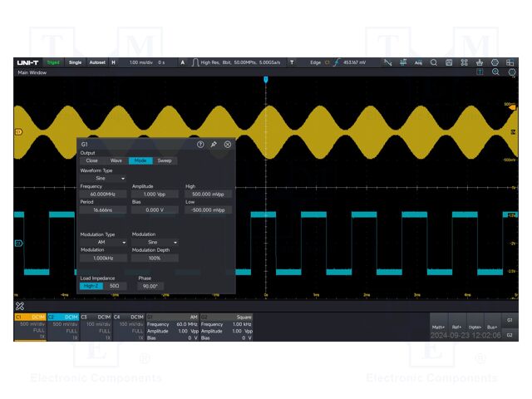Click the Single trigger button
The height and width of the screenshot is (399, 532).
tap(75, 62)
